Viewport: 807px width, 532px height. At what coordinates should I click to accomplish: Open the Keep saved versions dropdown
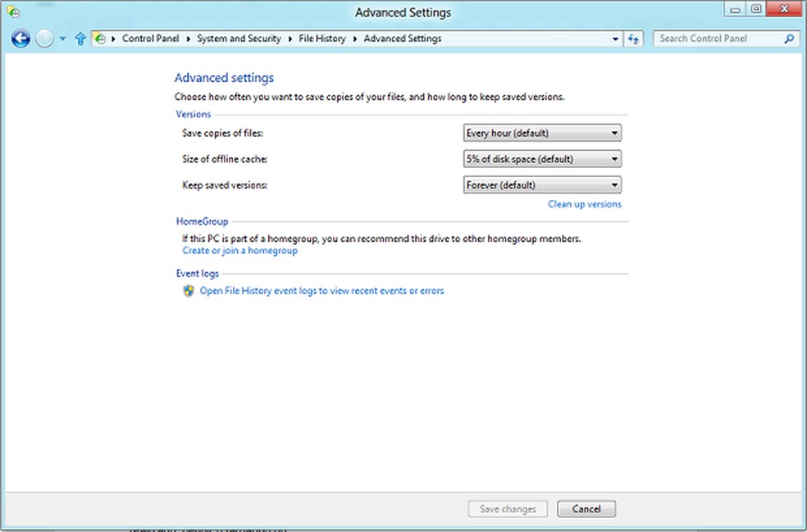[542, 185]
